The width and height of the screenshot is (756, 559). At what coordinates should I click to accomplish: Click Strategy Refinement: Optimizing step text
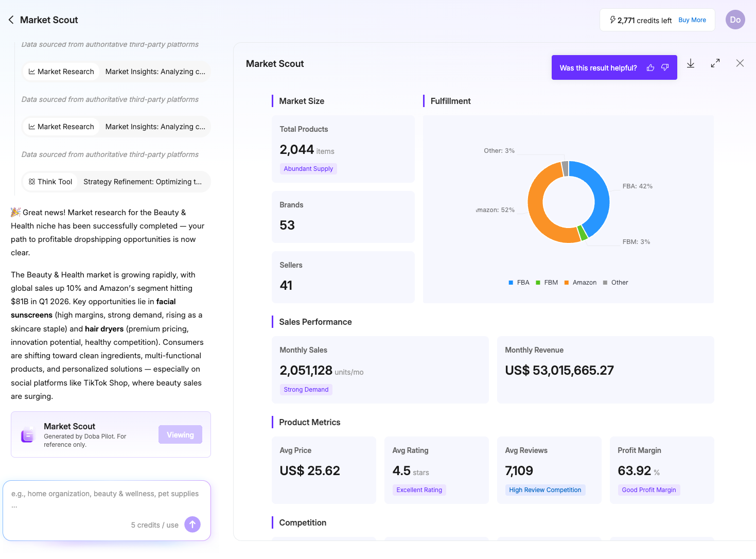[x=143, y=182]
